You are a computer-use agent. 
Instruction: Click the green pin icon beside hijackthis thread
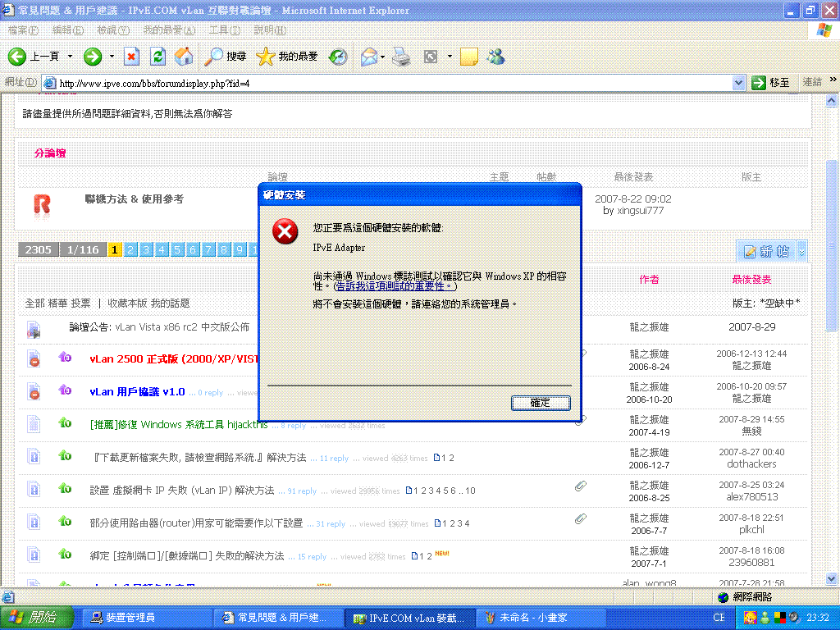(x=65, y=422)
